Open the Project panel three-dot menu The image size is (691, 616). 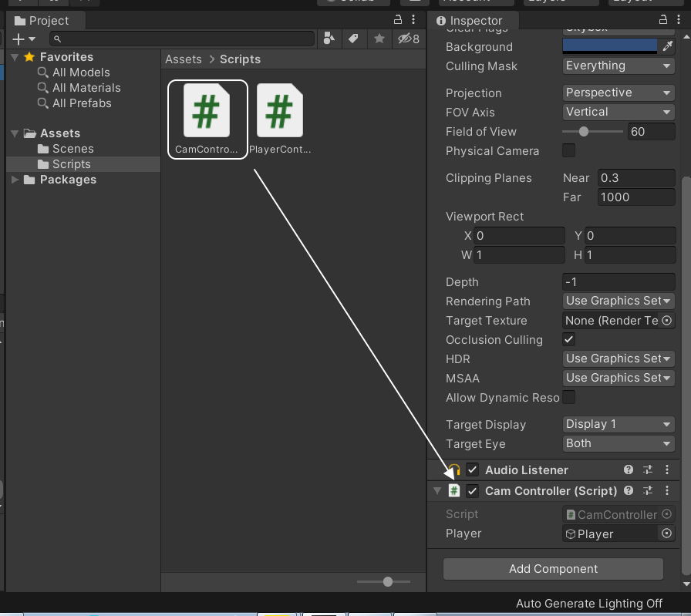(x=413, y=19)
